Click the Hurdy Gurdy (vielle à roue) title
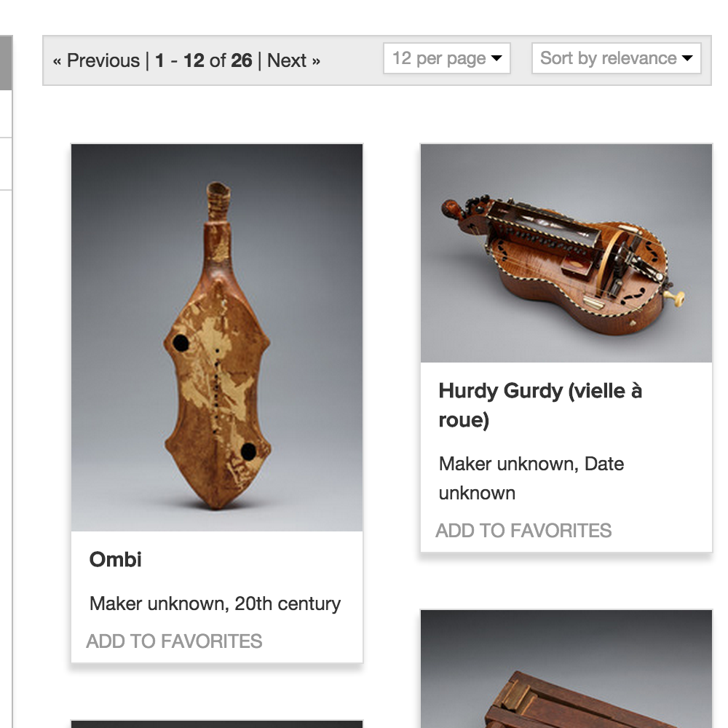This screenshot has width=728, height=728. (540, 405)
